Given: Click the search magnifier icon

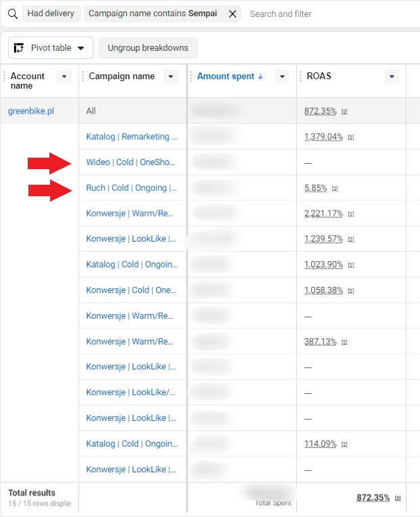Looking at the screenshot, I should coord(13,14).
